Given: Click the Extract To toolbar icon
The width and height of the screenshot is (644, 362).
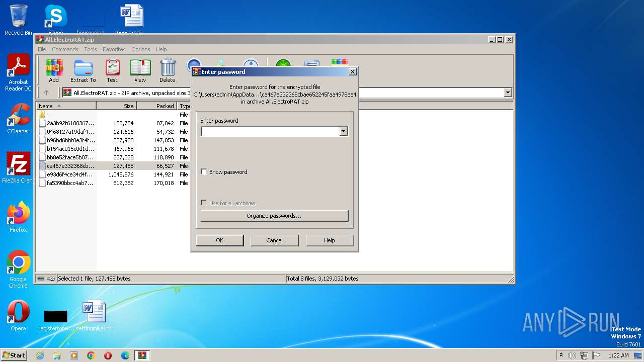Looking at the screenshot, I should click(x=83, y=71).
